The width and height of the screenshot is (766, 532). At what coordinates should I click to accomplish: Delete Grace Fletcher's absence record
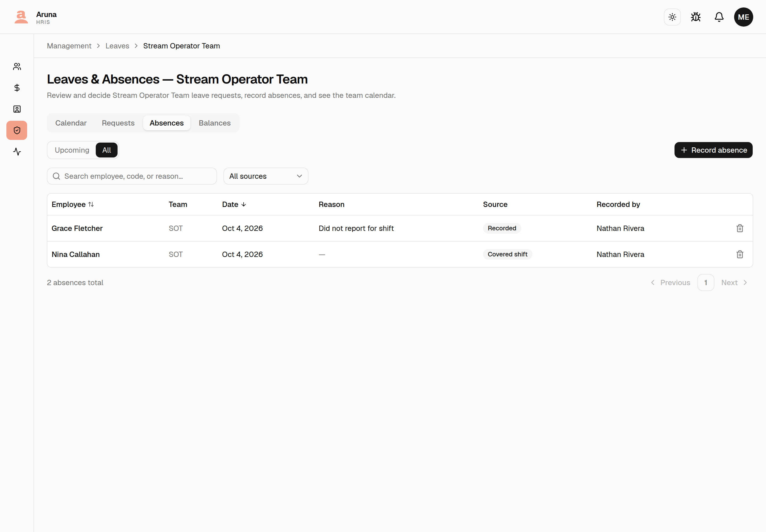point(740,228)
